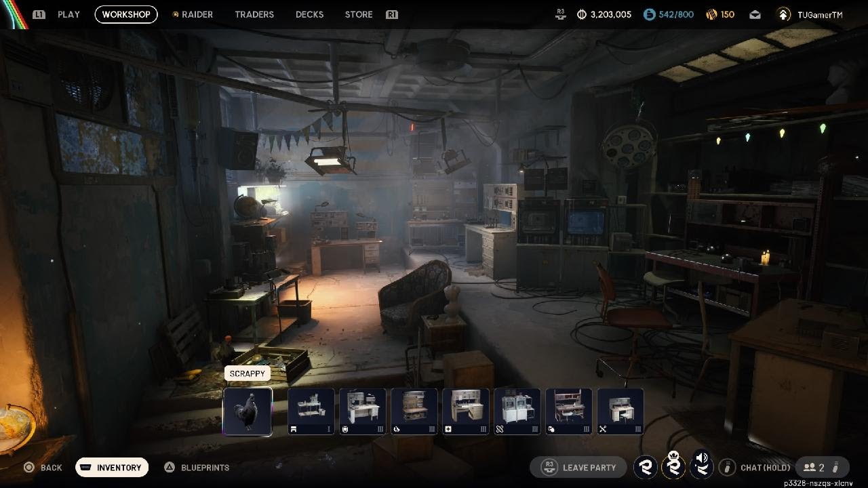This screenshot has height=488, width=868.
Task: Open the party size 2 indicator
Action: click(822, 467)
